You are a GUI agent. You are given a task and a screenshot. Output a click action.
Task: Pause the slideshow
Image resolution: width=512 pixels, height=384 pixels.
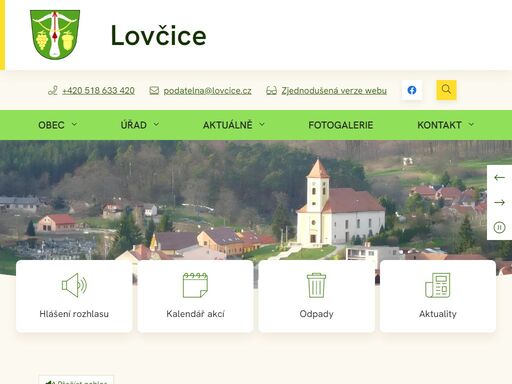point(499,228)
